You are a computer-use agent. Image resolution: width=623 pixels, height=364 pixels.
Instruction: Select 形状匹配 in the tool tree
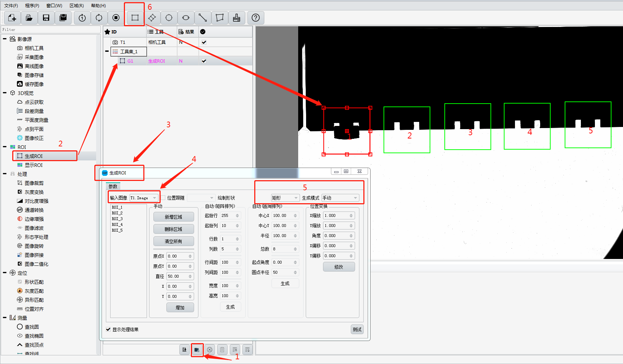pyautogui.click(x=34, y=282)
